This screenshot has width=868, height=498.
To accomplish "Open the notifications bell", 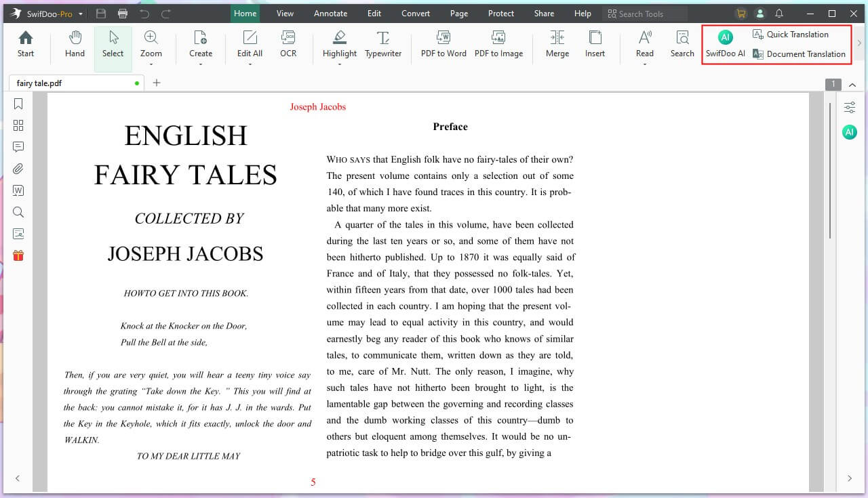I will click(x=779, y=14).
